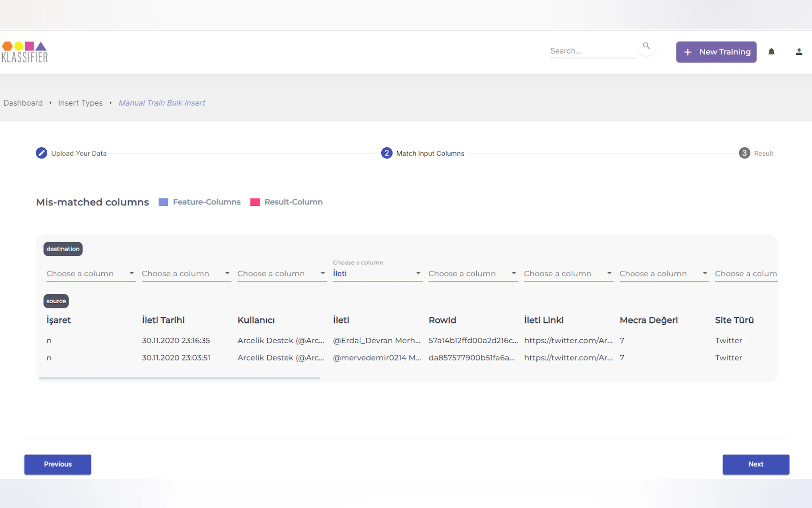812x508 pixels.
Task: Open Insert Types breadcrumb
Action: pos(80,103)
